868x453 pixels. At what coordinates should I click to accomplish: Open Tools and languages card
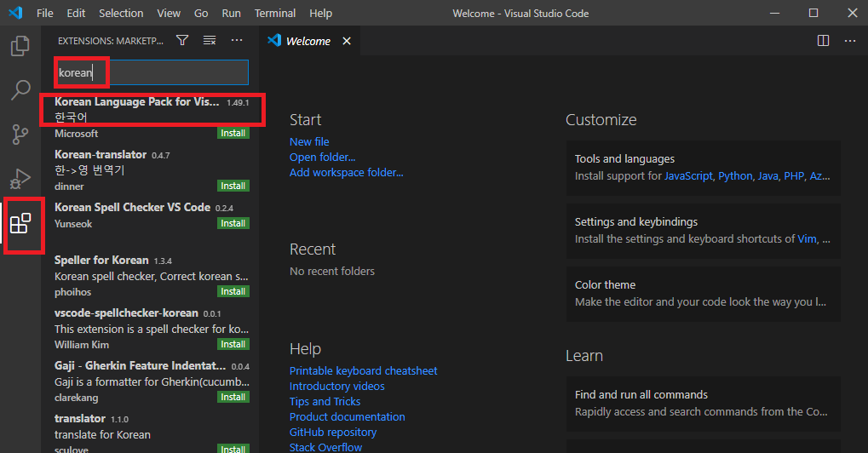click(703, 168)
